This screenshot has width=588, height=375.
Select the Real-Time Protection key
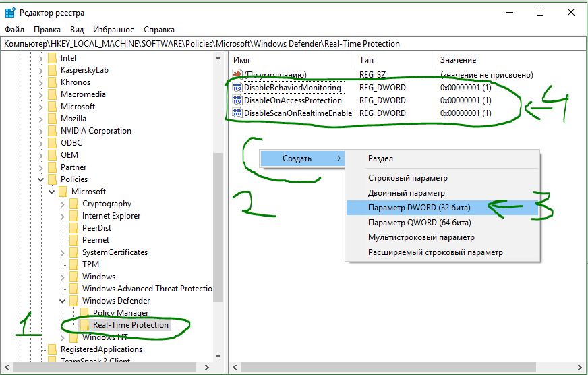pyautogui.click(x=131, y=325)
